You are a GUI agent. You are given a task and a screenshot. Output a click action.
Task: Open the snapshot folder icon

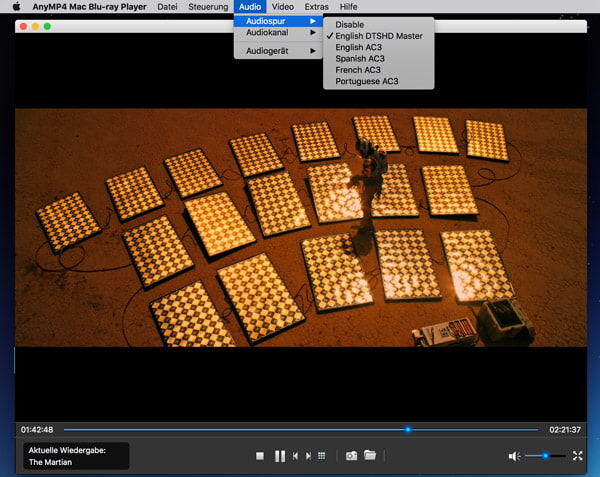click(x=370, y=455)
